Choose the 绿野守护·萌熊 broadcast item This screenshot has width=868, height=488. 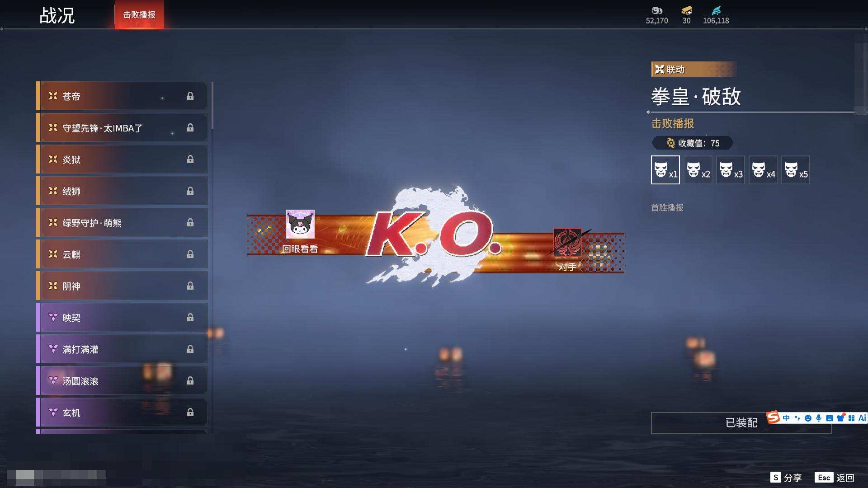coord(122,223)
